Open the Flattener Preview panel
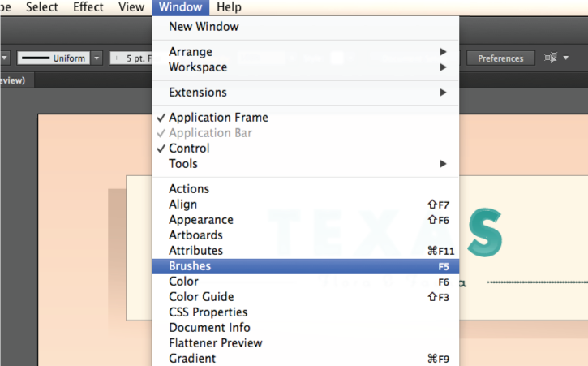 [305, 343]
